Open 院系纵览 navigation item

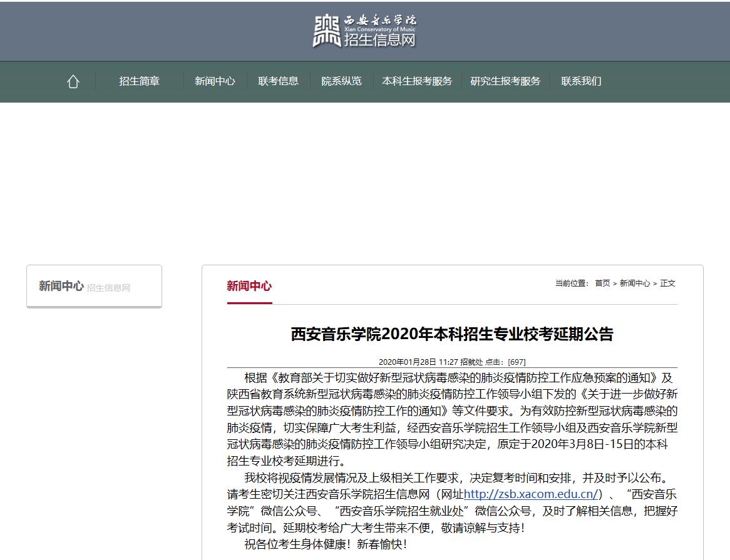(x=341, y=81)
